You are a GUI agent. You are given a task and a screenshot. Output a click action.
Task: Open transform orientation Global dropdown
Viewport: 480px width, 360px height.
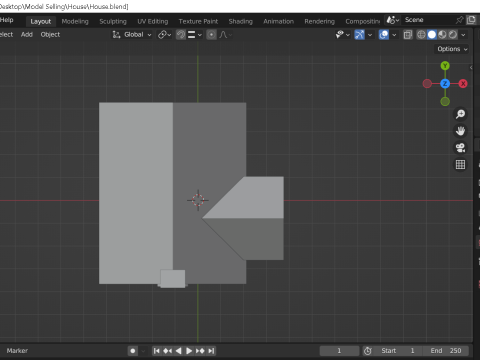pyautogui.click(x=132, y=35)
